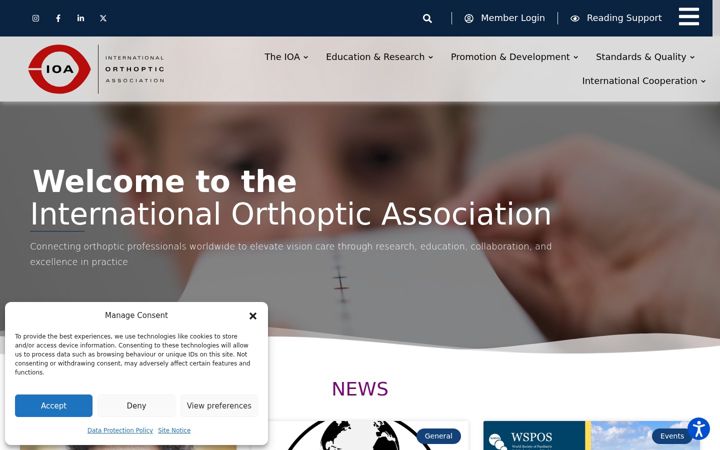Open the WSPOS news card image
This screenshot has height=450, width=720.
click(x=591, y=435)
